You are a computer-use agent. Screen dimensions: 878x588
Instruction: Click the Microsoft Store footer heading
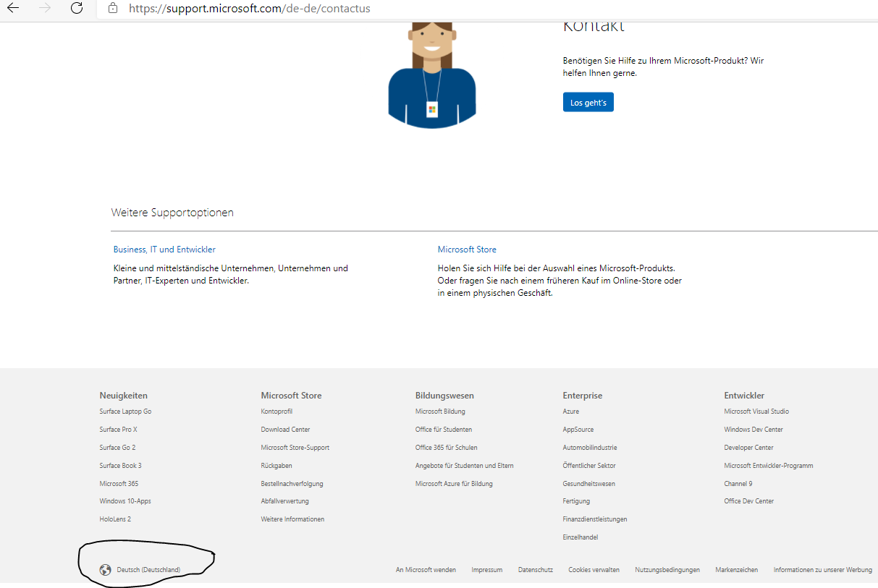coord(292,396)
